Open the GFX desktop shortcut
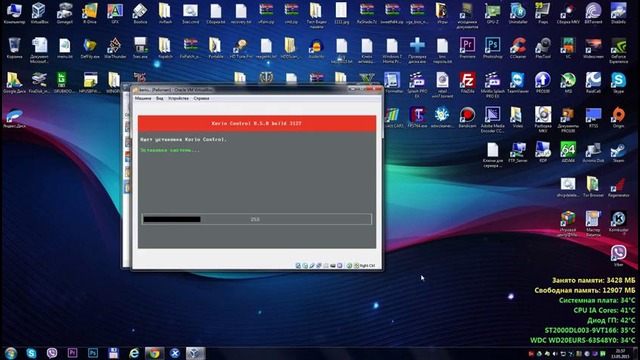 tap(115, 13)
